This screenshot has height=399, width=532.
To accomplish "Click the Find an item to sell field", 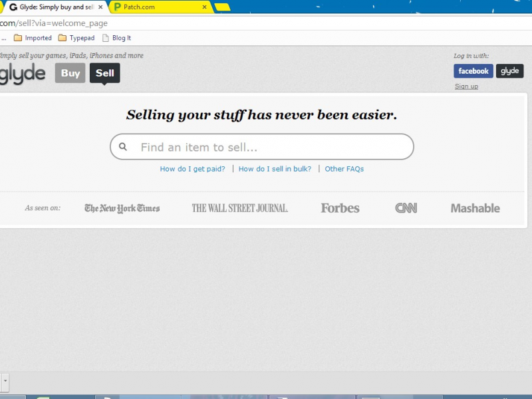I will tap(262, 147).
